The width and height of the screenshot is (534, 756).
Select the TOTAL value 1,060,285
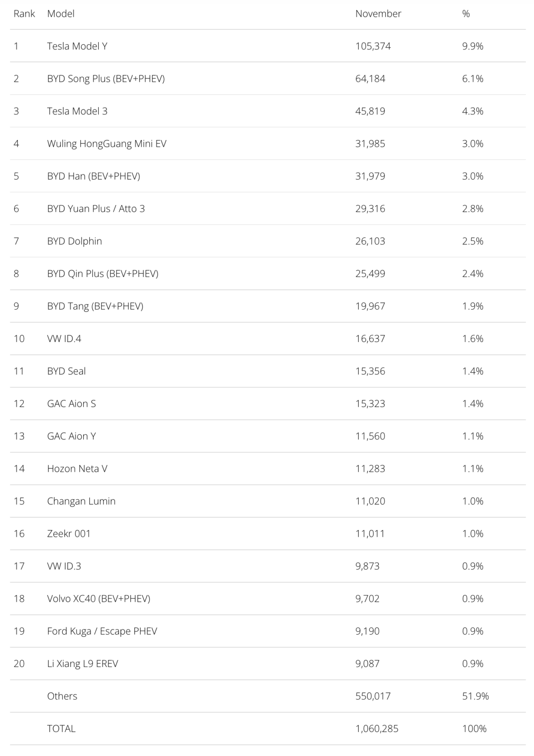point(376,728)
